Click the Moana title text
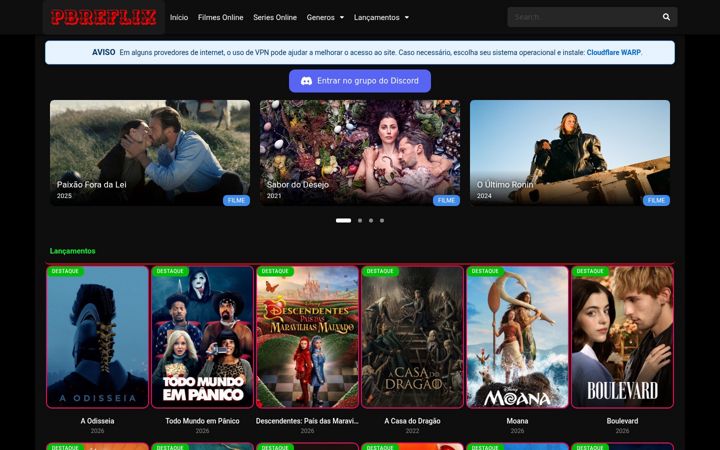The image size is (720, 450). tap(518, 421)
